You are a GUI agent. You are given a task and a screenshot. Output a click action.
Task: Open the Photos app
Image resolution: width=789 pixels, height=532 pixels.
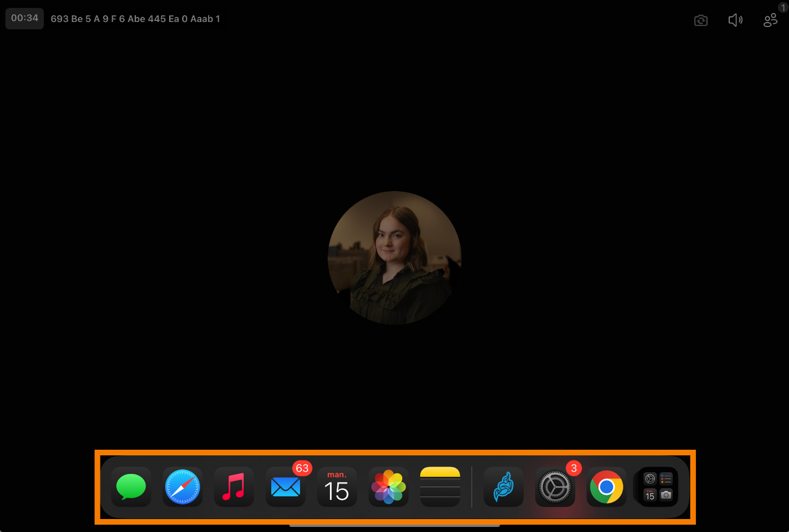pos(389,487)
